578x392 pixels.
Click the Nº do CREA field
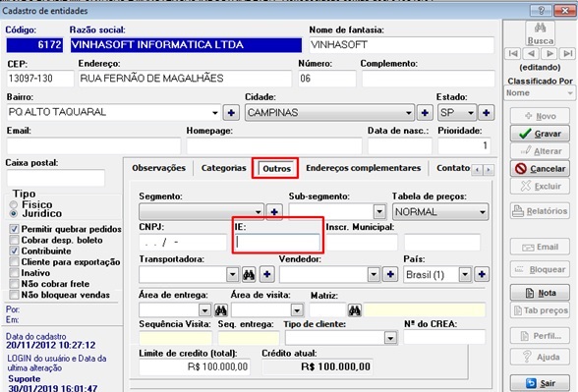coord(444,337)
